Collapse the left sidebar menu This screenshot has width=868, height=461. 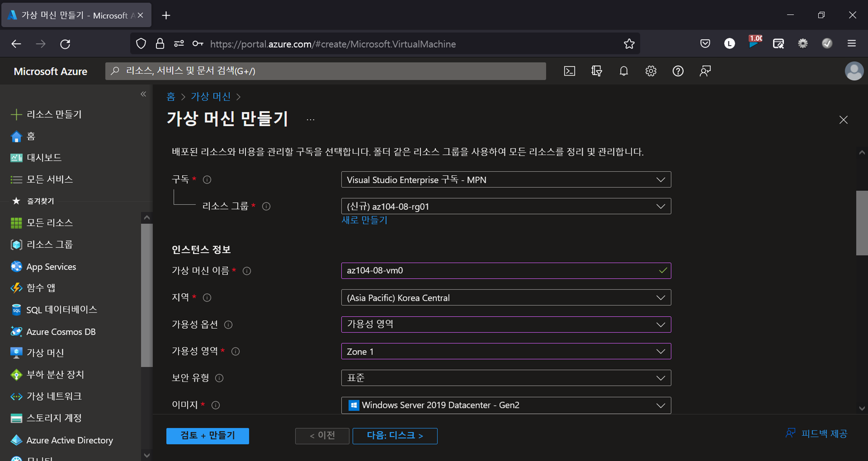(x=143, y=94)
